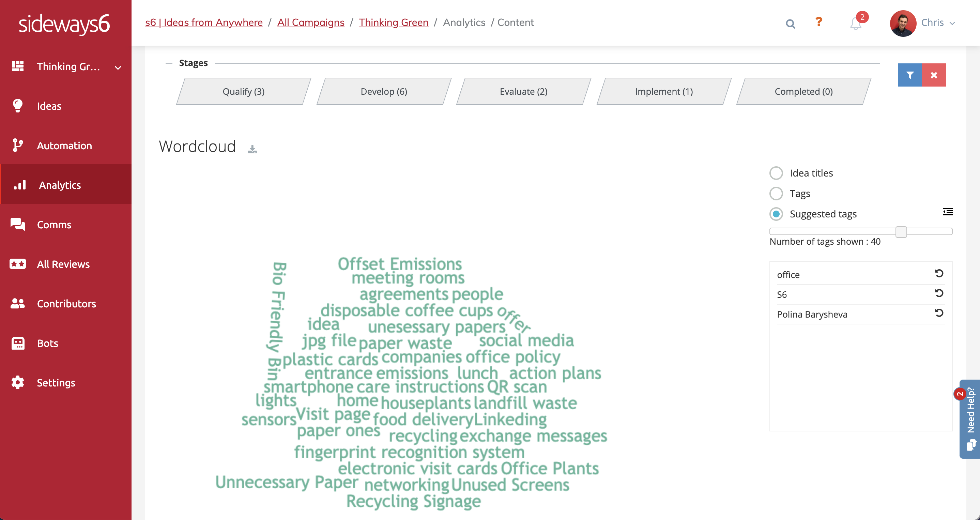The height and width of the screenshot is (520, 980).
Task: Select the Tags radio option
Action: [776, 194]
